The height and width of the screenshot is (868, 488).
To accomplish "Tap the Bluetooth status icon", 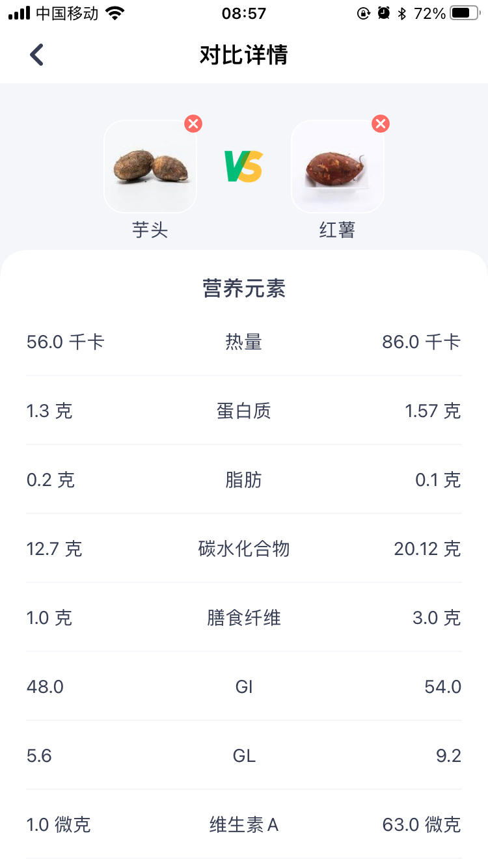I will tap(401, 14).
